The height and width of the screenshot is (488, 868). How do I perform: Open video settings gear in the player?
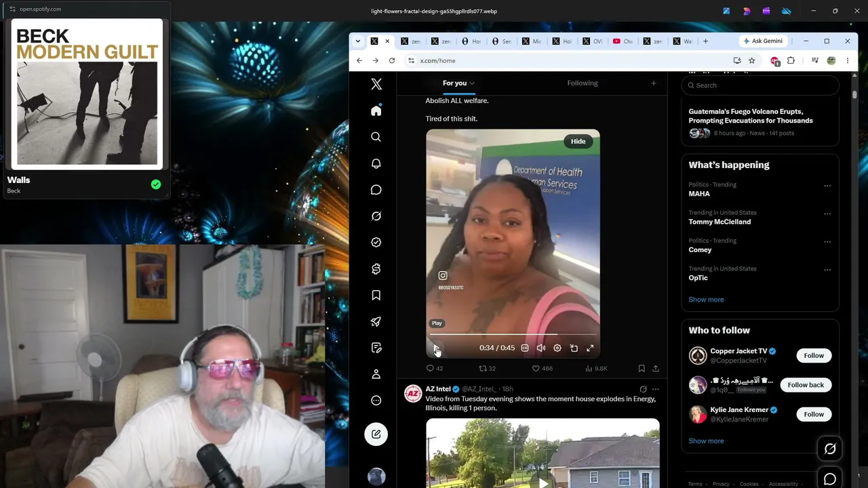[557, 348]
